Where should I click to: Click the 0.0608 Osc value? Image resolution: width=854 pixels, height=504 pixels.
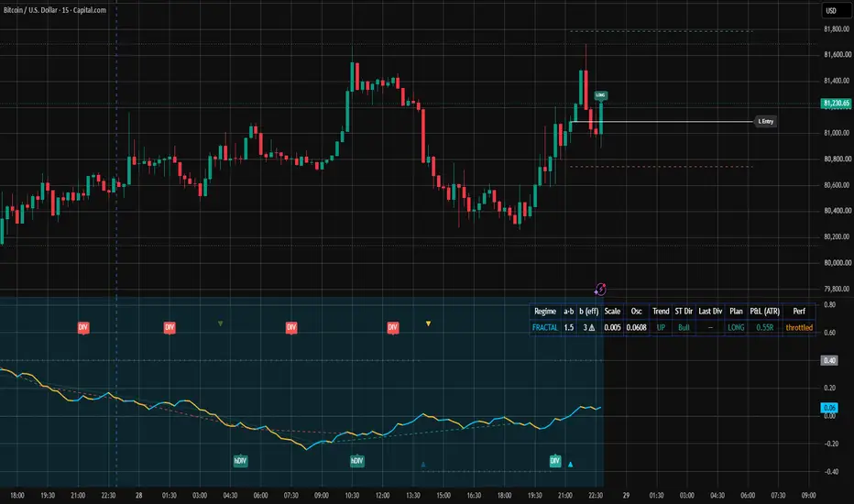coord(636,327)
